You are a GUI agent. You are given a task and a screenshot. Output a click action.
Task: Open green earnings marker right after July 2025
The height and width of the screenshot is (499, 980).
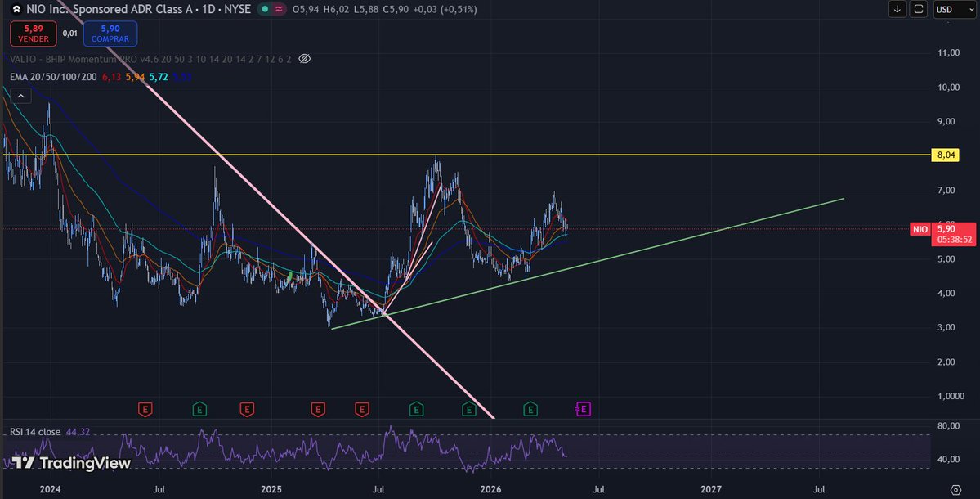(416, 410)
